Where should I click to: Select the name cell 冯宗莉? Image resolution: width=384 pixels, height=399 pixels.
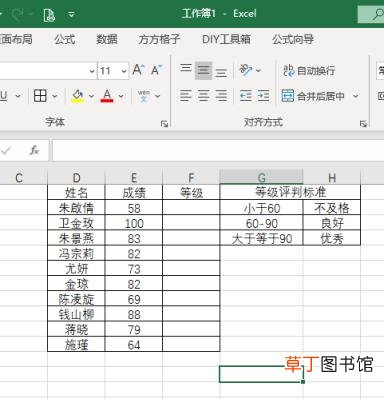pyautogui.click(x=76, y=254)
